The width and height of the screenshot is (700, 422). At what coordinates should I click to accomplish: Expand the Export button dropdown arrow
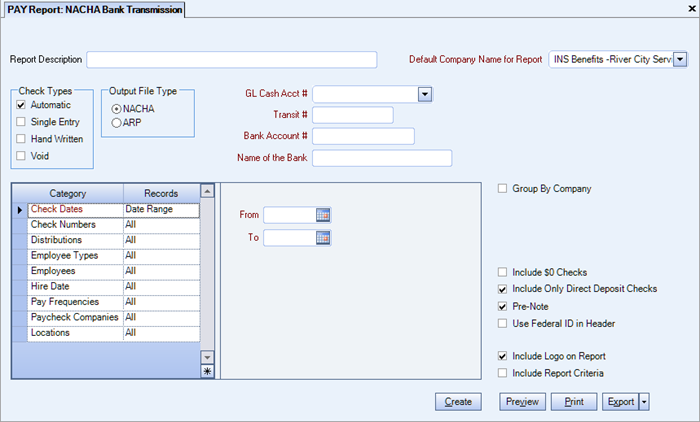click(x=645, y=402)
